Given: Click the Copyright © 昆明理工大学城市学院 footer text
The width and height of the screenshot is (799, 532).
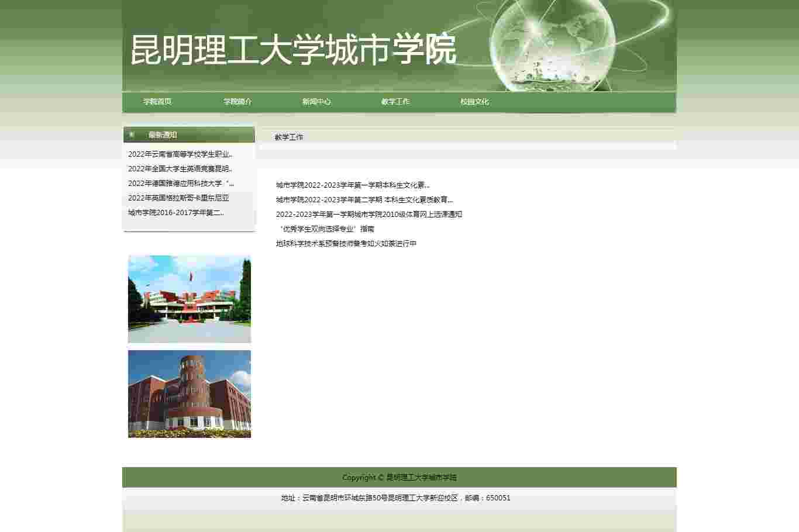Looking at the screenshot, I should (x=399, y=478).
